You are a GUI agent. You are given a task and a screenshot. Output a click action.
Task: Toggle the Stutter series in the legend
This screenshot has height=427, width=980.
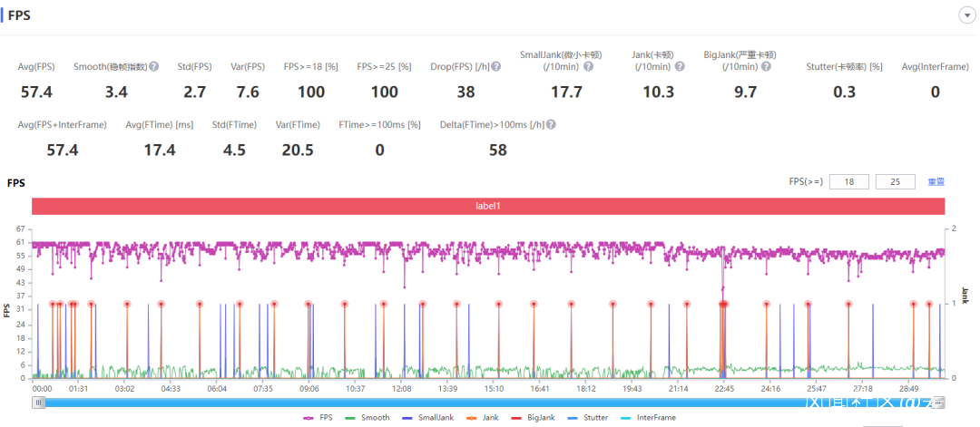[587, 417]
